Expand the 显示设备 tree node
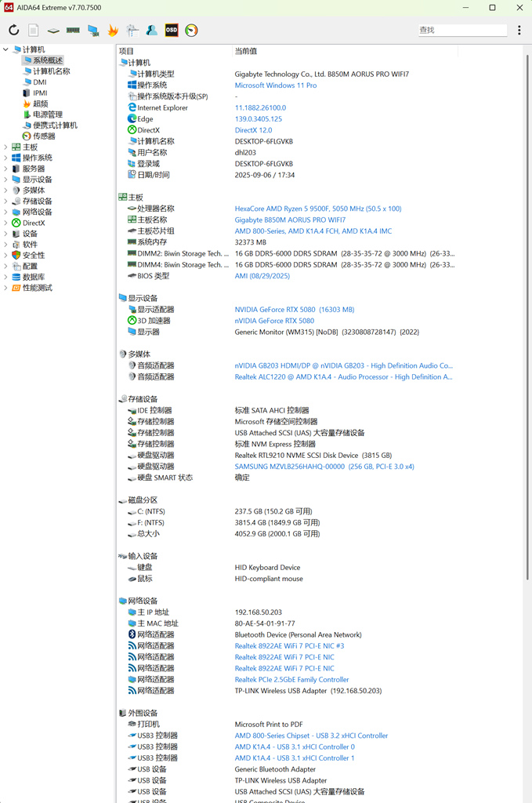532x803 pixels. [x=5, y=180]
